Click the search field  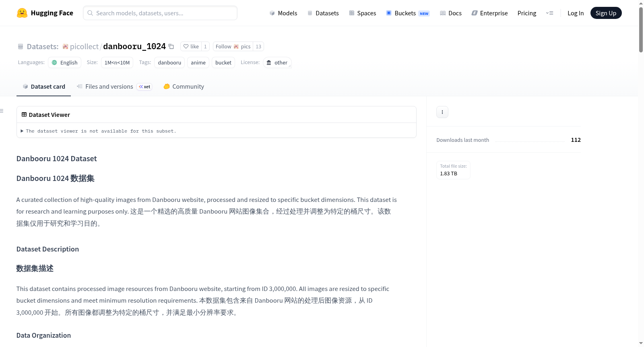pos(160,13)
